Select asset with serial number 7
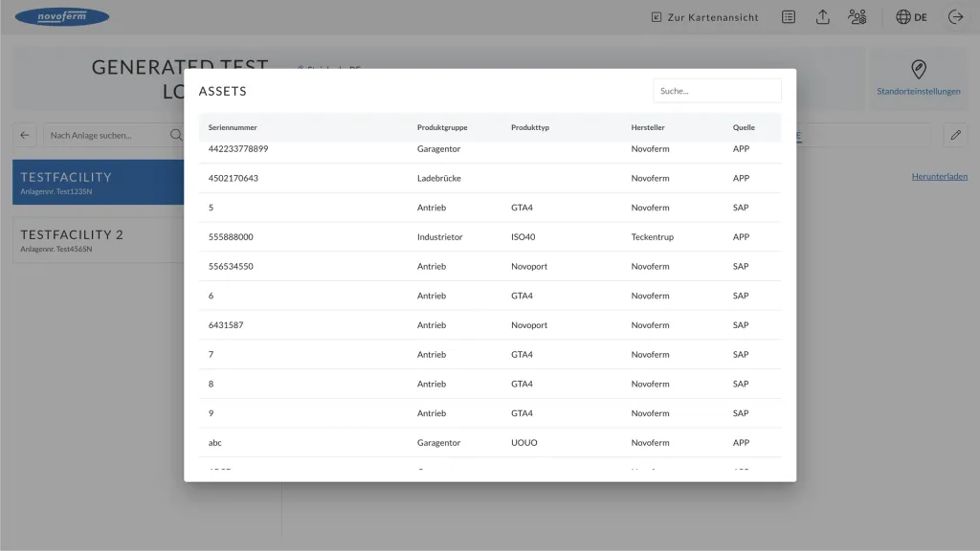Image resolution: width=980 pixels, height=551 pixels. click(490, 354)
